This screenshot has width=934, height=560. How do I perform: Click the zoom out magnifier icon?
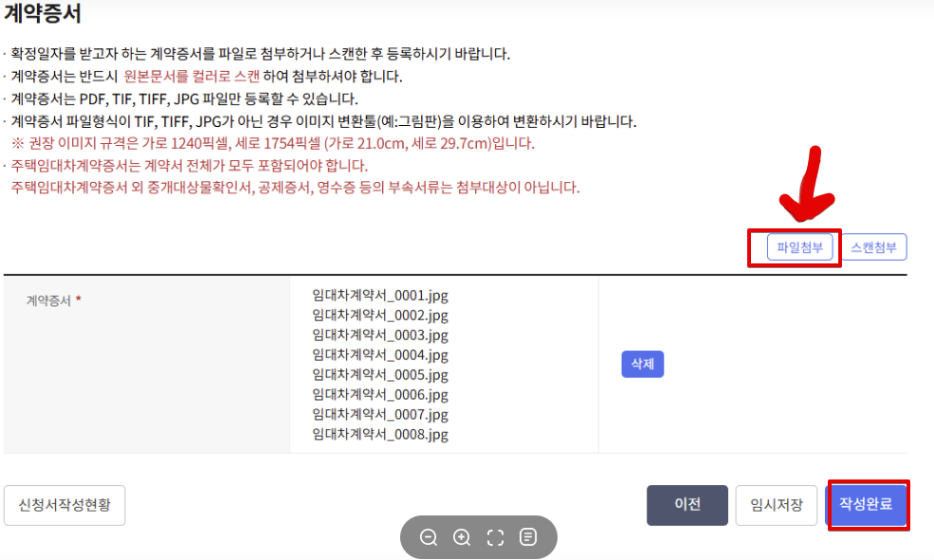428,537
